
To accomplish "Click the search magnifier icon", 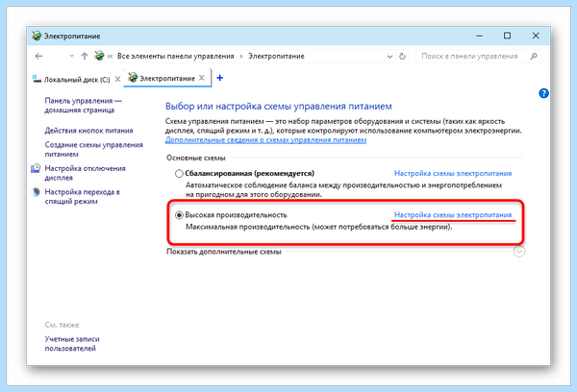I will tap(534, 57).
